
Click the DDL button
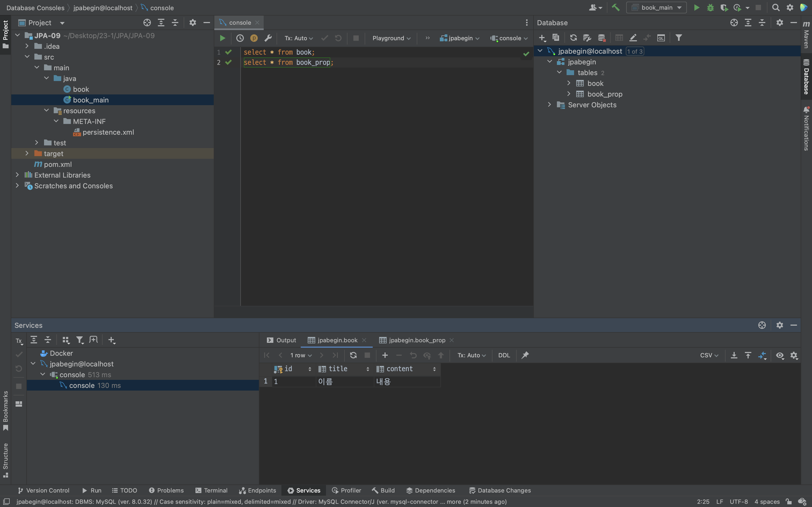504,355
